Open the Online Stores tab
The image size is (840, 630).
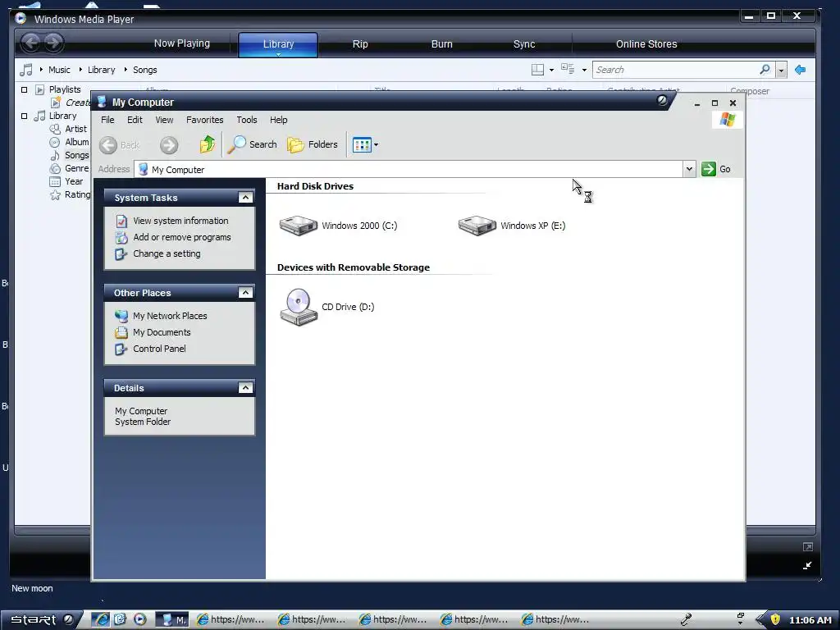pyautogui.click(x=646, y=44)
